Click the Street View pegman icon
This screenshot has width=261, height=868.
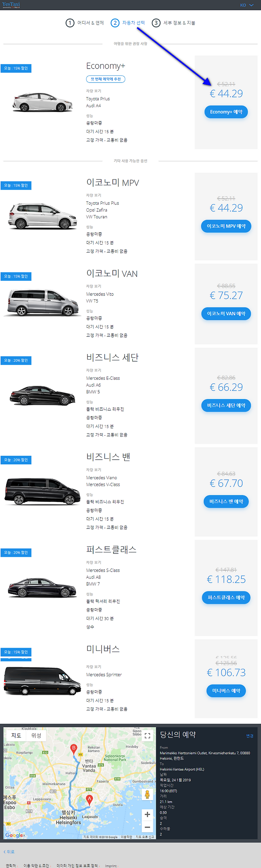(147, 794)
